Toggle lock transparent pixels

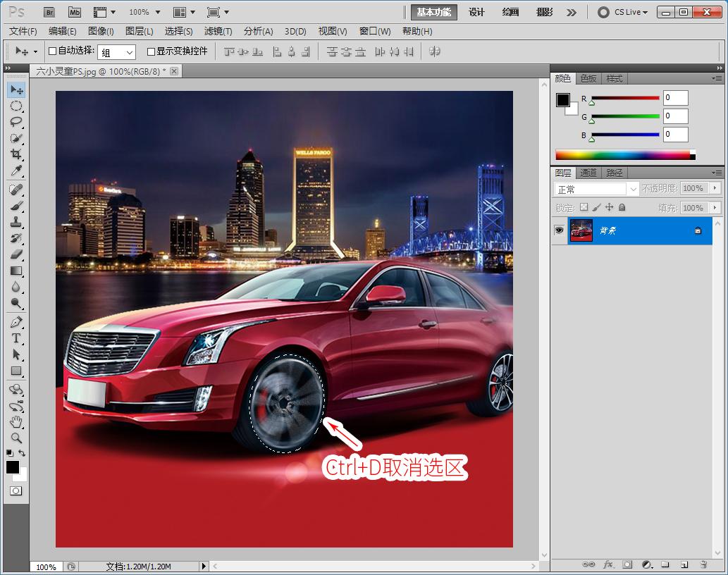click(x=584, y=207)
